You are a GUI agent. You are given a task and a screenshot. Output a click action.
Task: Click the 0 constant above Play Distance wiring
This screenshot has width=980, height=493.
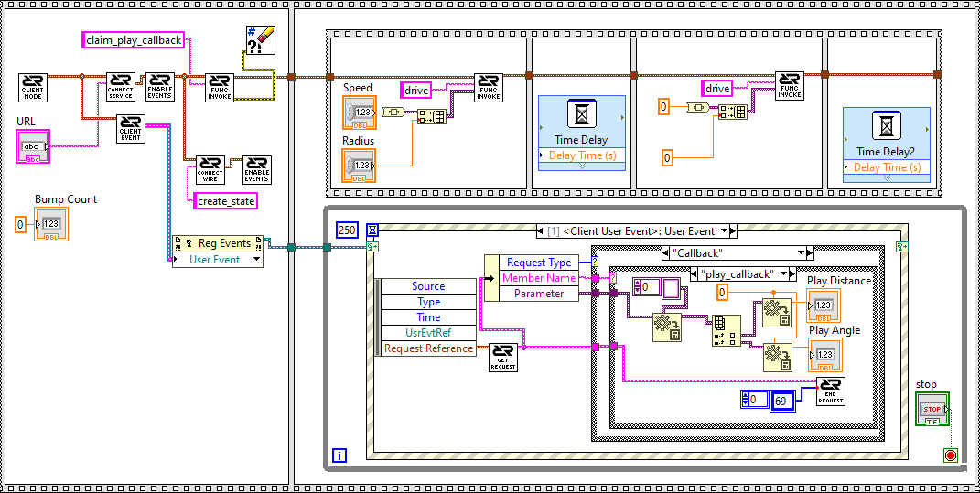point(722,292)
